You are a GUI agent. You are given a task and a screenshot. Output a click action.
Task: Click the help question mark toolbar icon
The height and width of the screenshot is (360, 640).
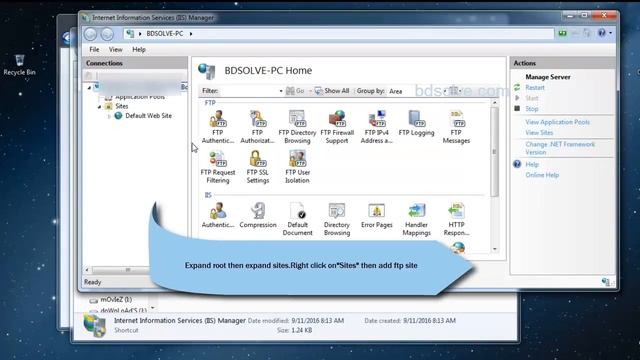602,33
